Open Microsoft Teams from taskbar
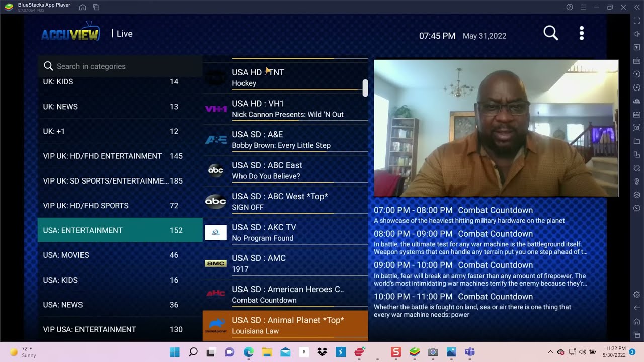The image size is (644, 362). point(470,352)
